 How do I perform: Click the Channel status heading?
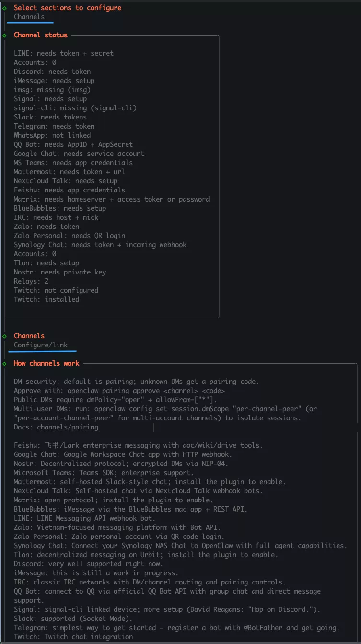41,35
